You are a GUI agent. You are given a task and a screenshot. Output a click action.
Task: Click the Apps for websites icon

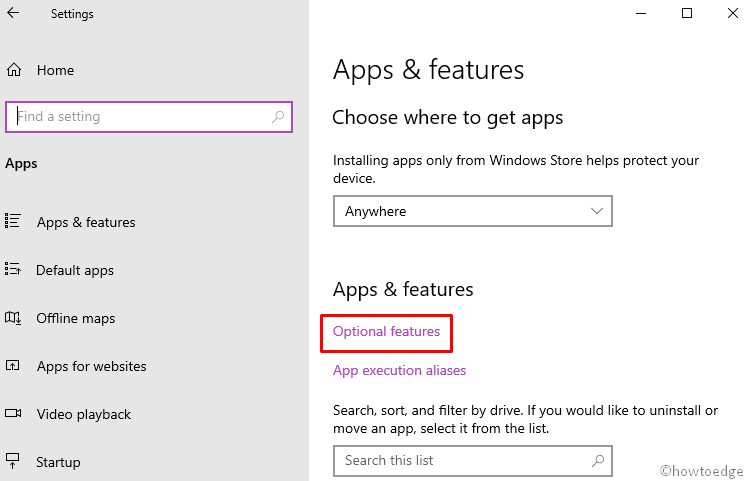[14, 366]
